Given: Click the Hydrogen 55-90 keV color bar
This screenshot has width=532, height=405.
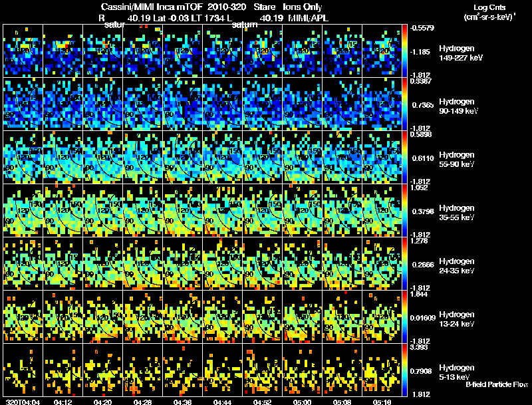Looking at the screenshot, I should point(404,158).
